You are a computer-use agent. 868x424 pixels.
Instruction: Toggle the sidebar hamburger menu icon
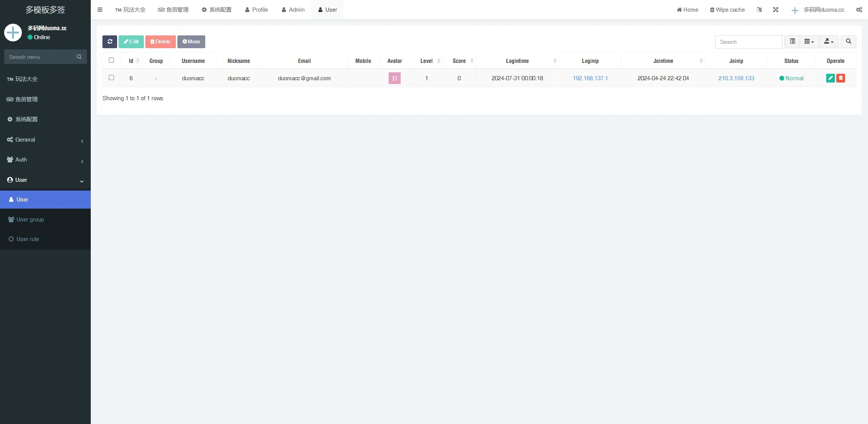click(100, 10)
